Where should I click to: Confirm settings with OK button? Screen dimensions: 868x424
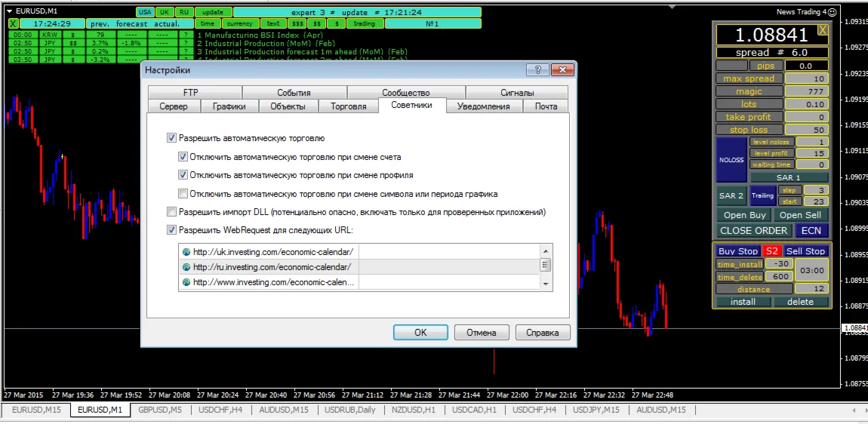[420, 333]
